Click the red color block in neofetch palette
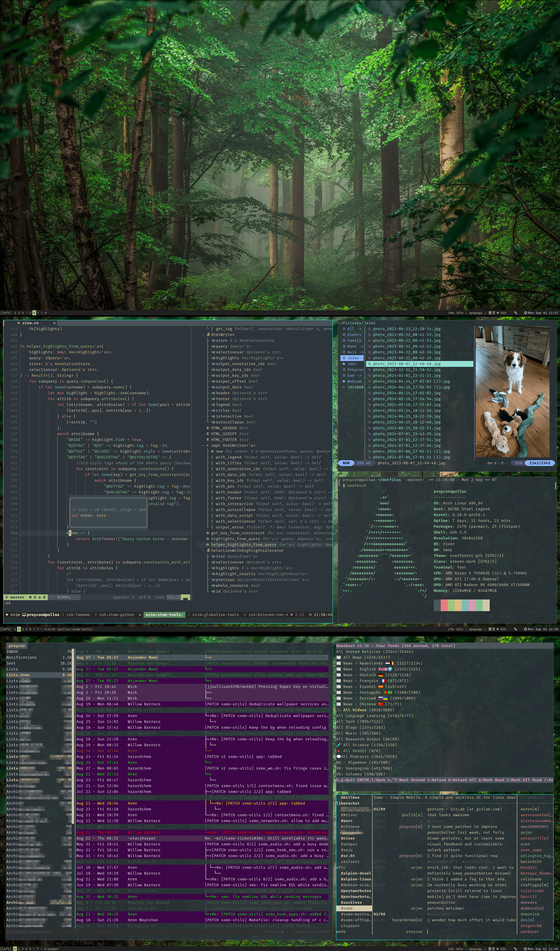 tap(444, 605)
